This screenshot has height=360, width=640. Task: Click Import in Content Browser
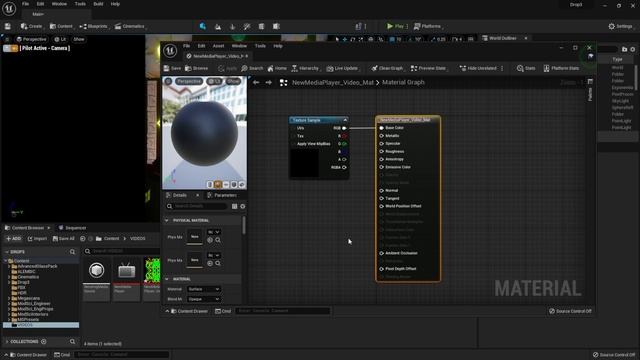point(37,239)
